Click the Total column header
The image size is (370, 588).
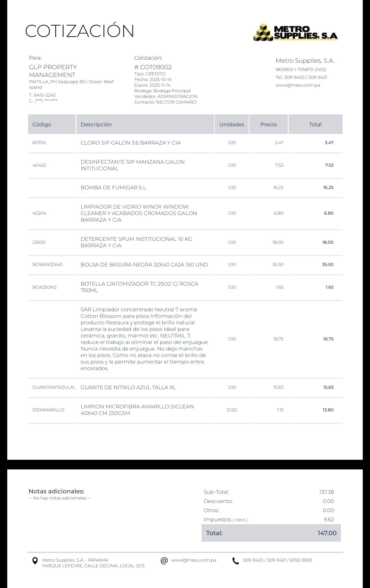pos(315,124)
